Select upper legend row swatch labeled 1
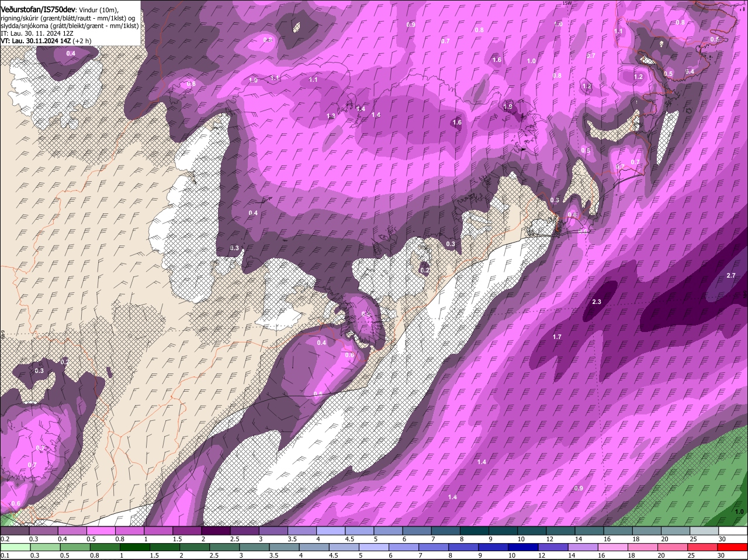This screenshot has width=748, height=560. click(158, 531)
